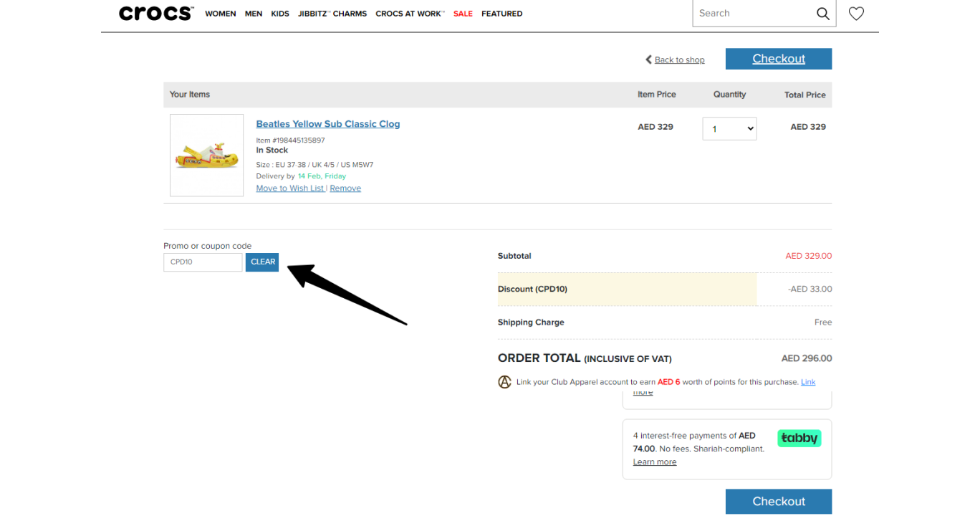This screenshot has width=980, height=516.
Task: Click the bottom Checkout button
Action: coord(779,502)
